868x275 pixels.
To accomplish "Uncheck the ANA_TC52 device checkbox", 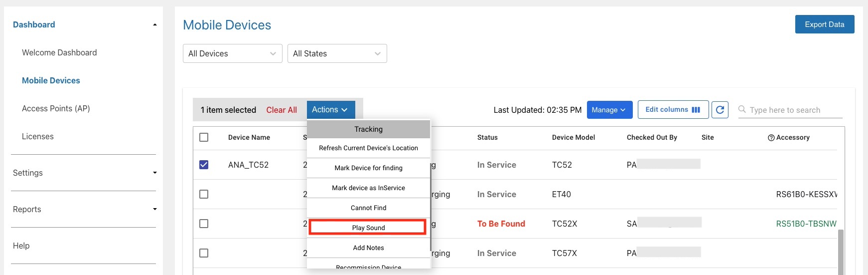I will click(x=204, y=165).
